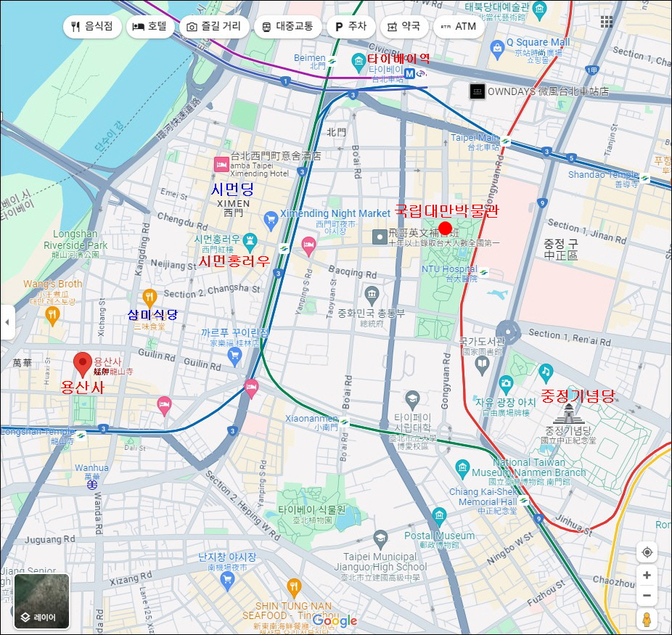Image resolution: width=672 pixels, height=635 pixels.
Task: Click the XIMEN district label
Action: (x=233, y=208)
